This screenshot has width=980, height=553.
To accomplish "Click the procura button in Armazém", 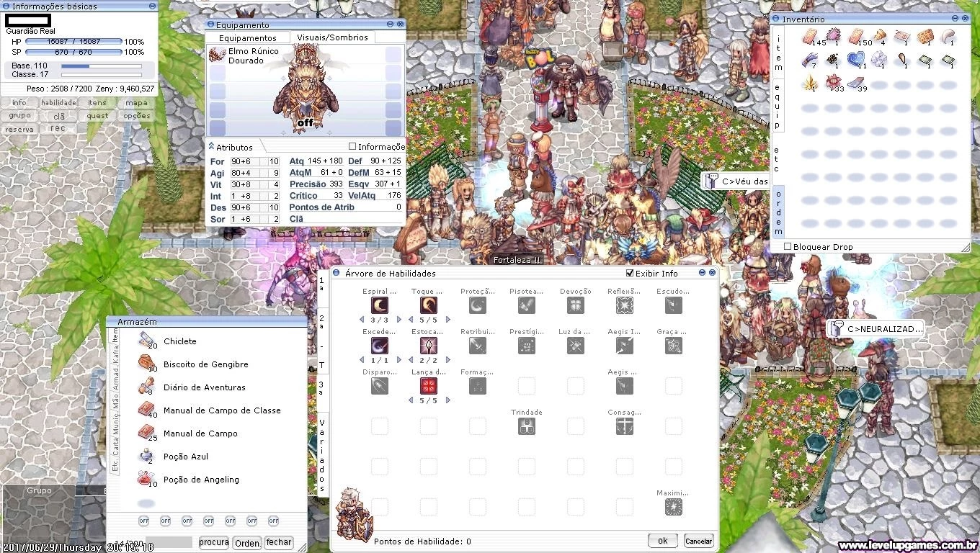I will point(213,542).
